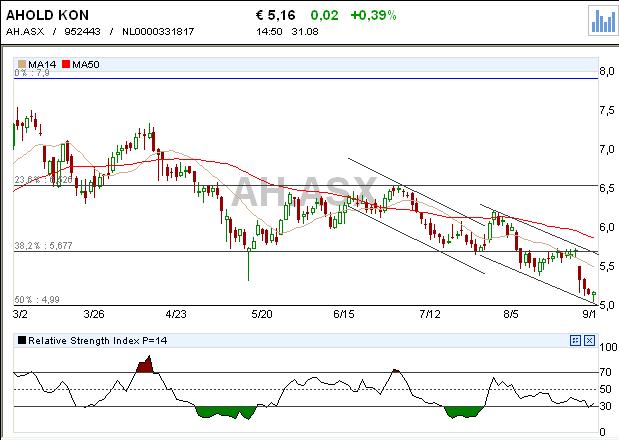
Task: Click the AH.ASX ticker symbol
Action: [25, 32]
